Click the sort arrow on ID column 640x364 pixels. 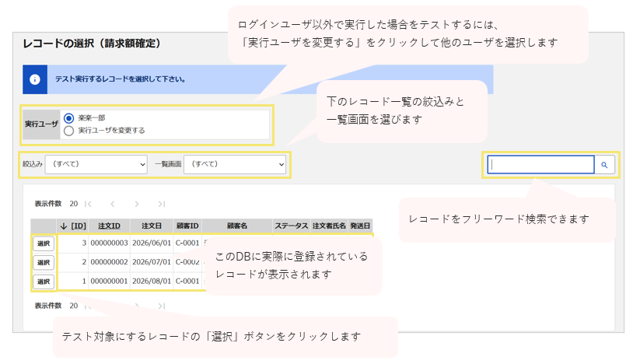[64, 226]
